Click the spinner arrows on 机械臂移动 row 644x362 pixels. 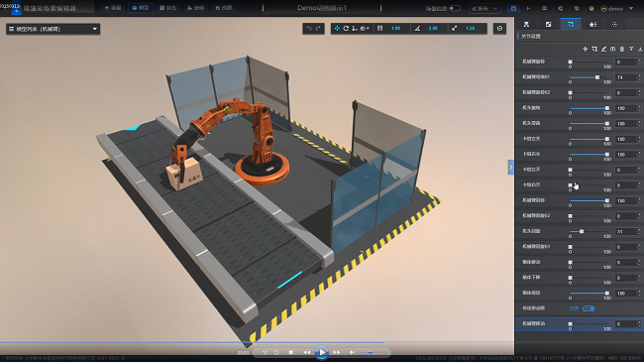(x=639, y=324)
